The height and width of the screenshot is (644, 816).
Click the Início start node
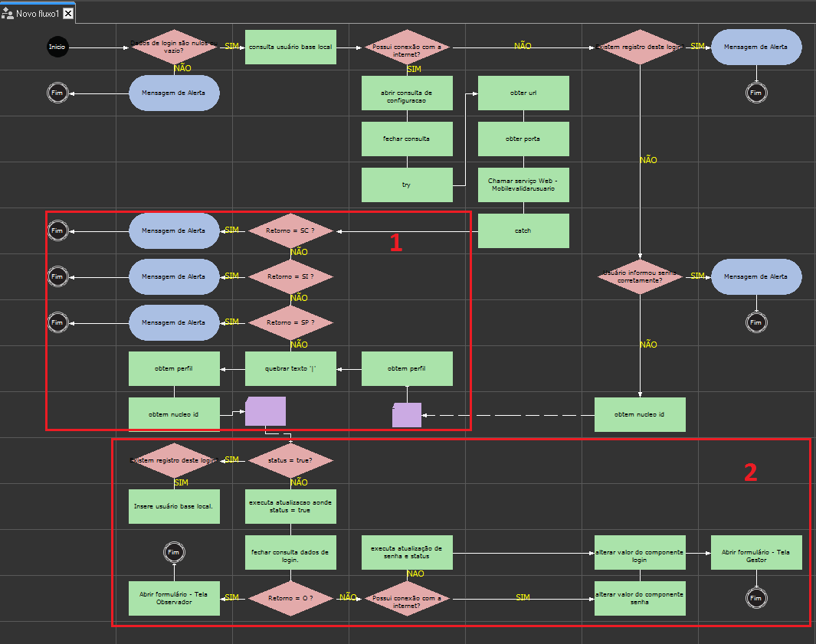pyautogui.click(x=57, y=47)
